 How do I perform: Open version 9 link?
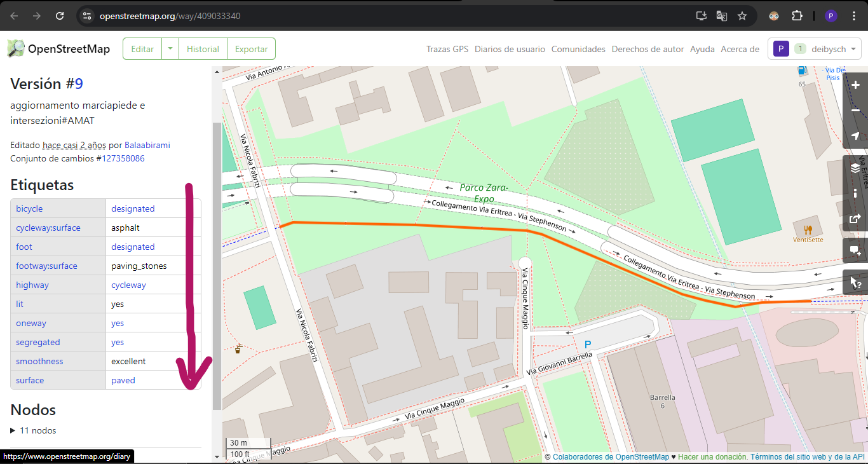tap(79, 84)
